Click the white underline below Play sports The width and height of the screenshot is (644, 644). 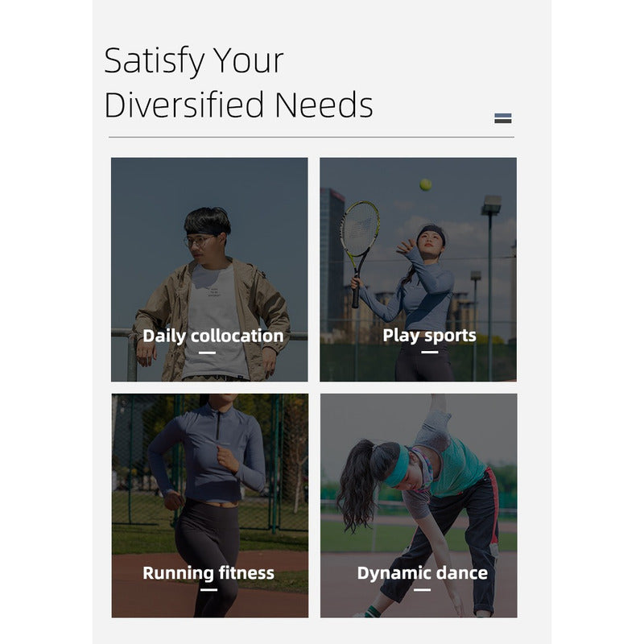[x=430, y=352]
